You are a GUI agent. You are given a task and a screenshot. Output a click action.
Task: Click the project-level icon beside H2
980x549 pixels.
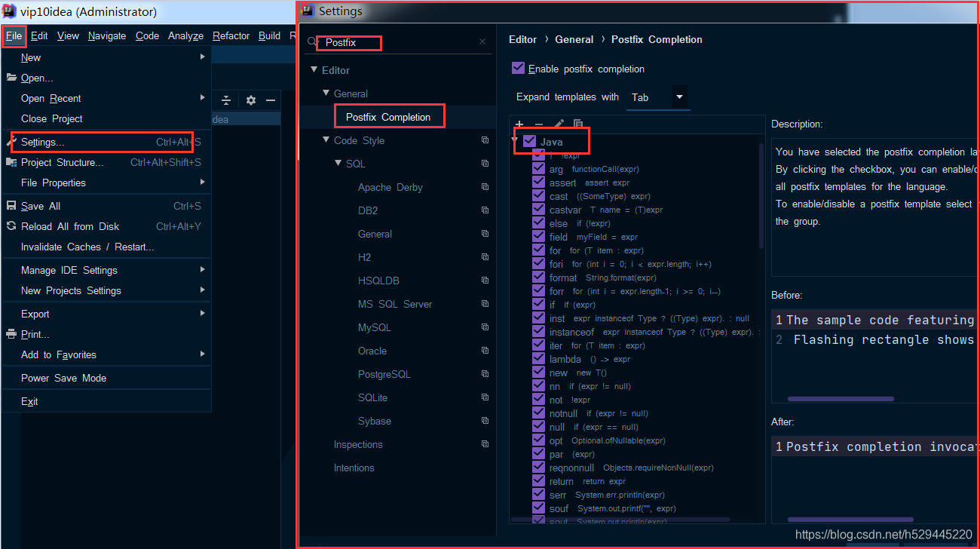(x=485, y=257)
